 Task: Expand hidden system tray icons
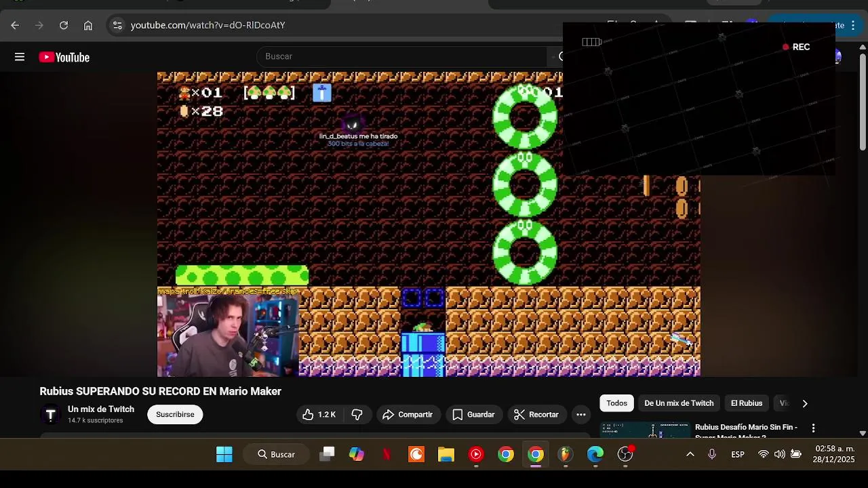[x=690, y=454]
